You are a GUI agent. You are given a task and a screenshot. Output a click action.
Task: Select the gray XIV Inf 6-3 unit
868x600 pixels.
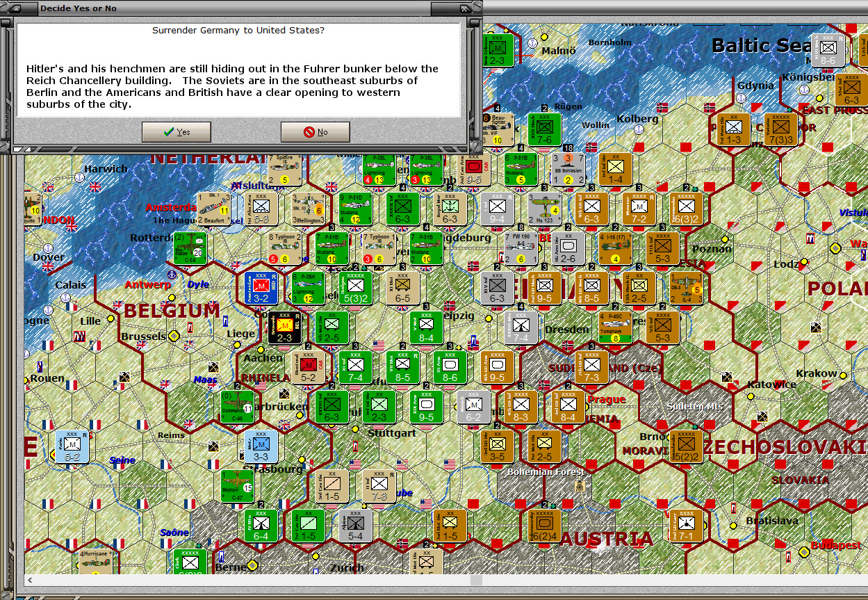click(x=497, y=289)
